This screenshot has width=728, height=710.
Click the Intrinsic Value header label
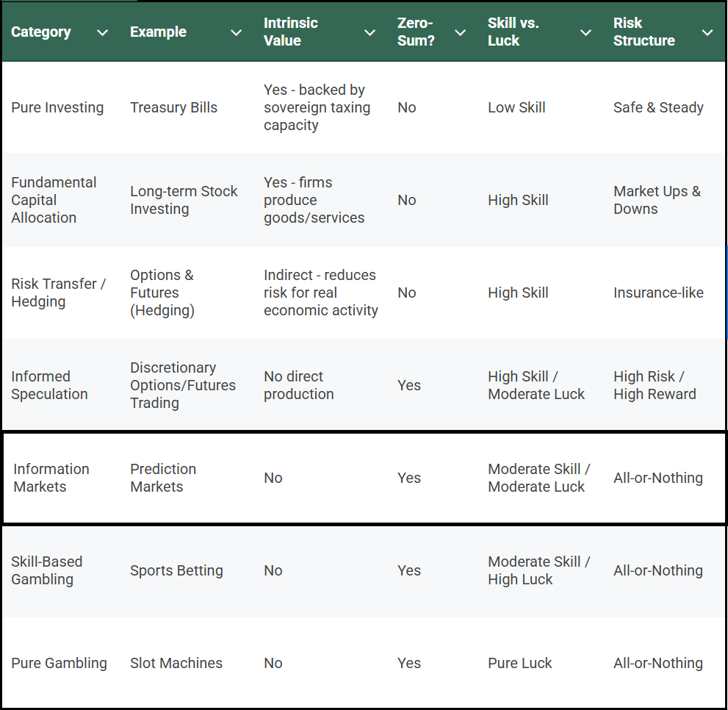click(291, 32)
